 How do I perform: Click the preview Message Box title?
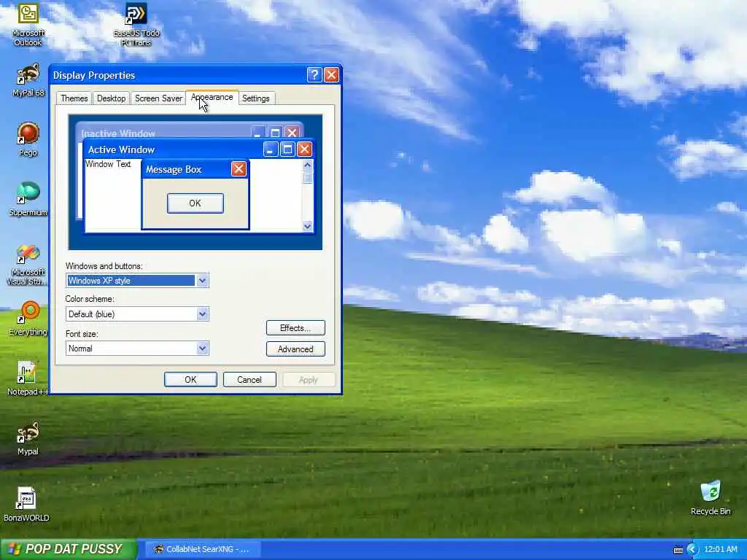[174, 169]
